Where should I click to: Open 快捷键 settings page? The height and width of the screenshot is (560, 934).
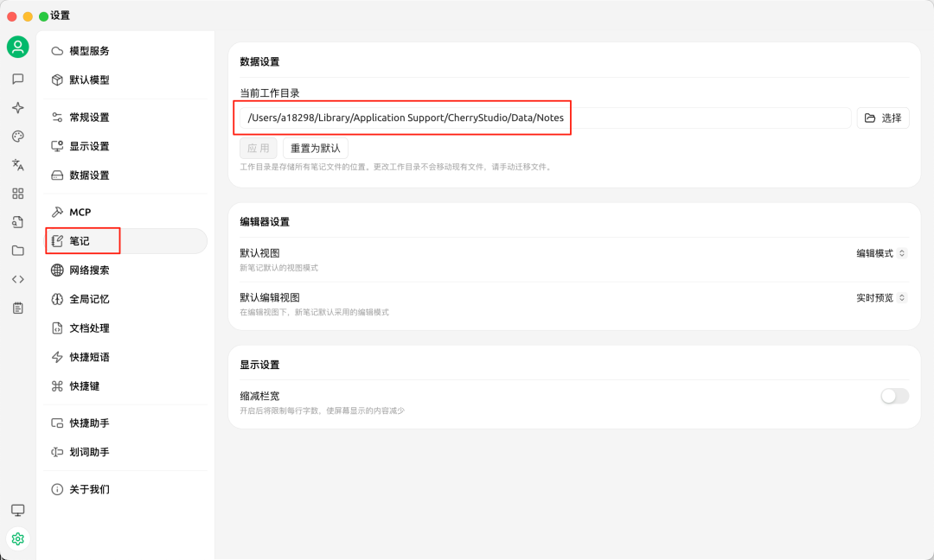tap(84, 386)
